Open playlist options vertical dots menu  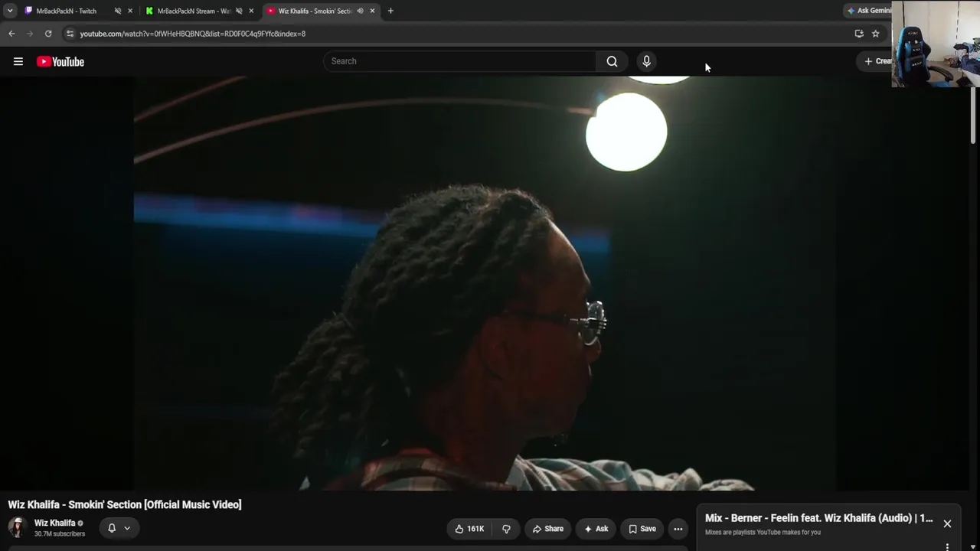point(947,546)
